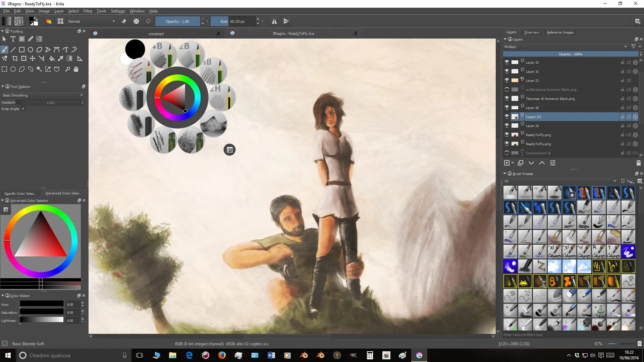Click horizontal mirror tool icon
The width and height of the screenshot is (644, 362).
274,21
